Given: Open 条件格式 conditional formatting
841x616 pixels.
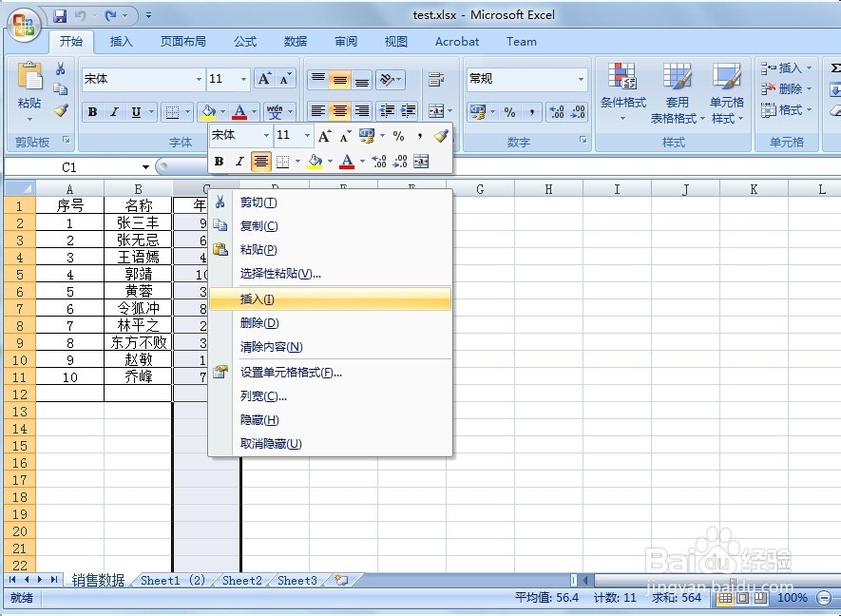Looking at the screenshot, I should 622,92.
